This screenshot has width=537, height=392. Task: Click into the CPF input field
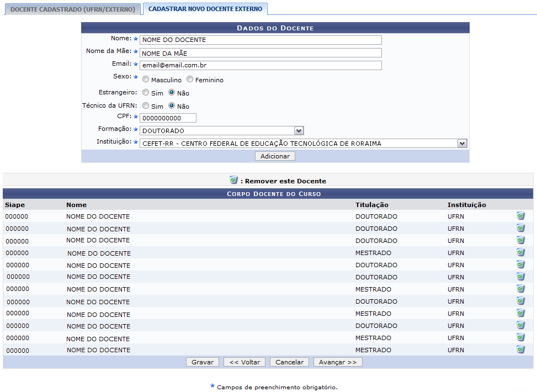[x=168, y=118]
